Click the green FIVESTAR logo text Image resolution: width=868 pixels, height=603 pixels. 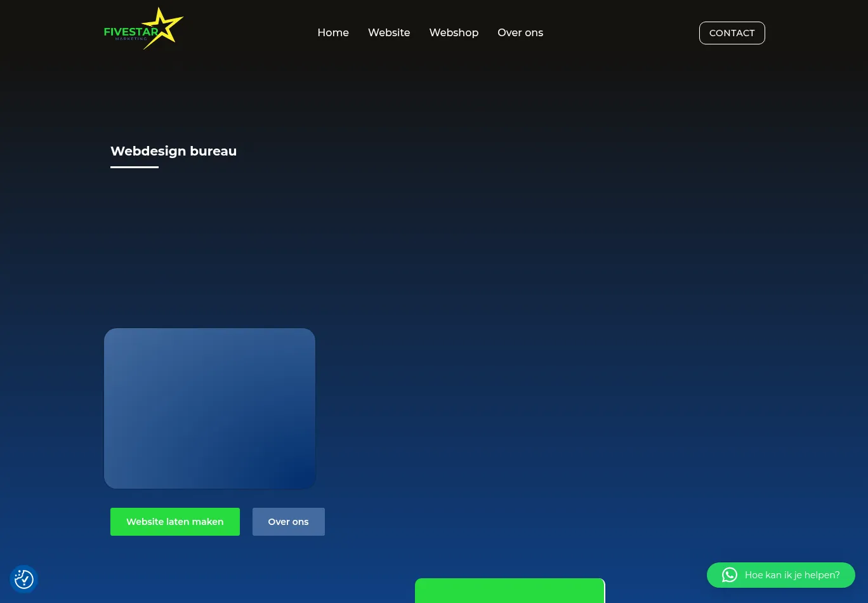[129, 32]
